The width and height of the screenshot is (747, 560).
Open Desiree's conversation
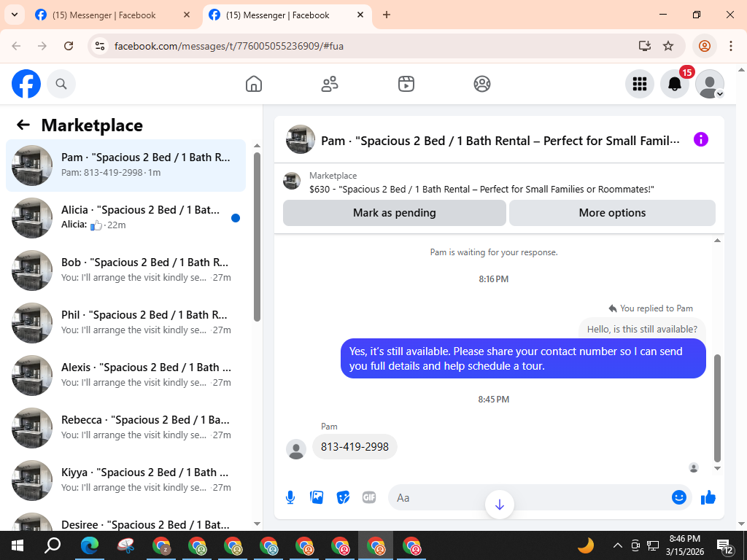[125, 520]
